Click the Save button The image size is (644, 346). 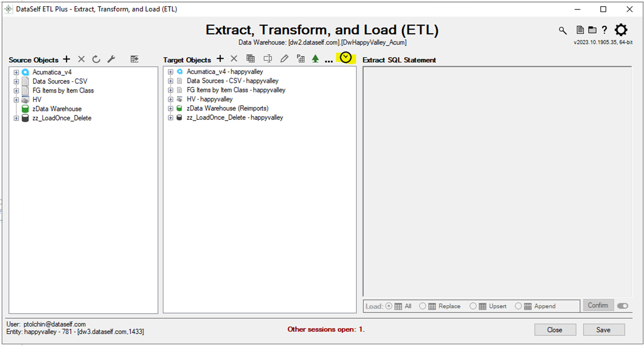pyautogui.click(x=604, y=330)
